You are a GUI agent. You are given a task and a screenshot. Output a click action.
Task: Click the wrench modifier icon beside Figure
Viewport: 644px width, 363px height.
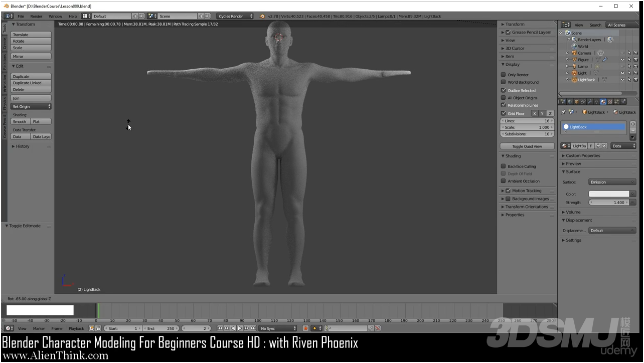tap(605, 60)
